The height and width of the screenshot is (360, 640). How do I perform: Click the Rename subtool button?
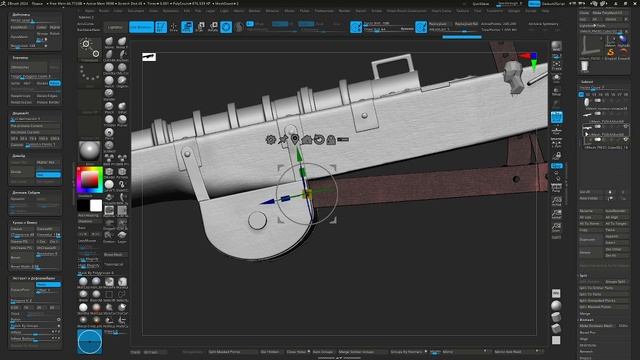click(x=591, y=211)
